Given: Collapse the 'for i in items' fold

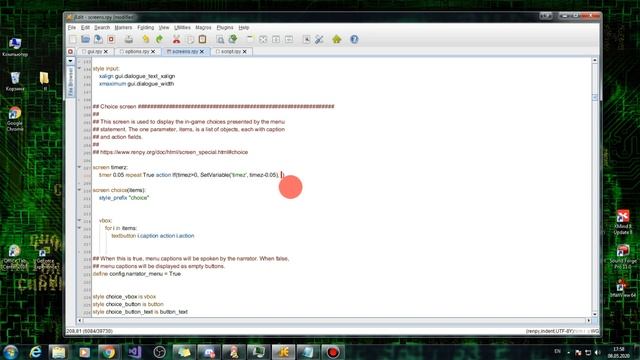Looking at the screenshot, I should coord(79,228).
